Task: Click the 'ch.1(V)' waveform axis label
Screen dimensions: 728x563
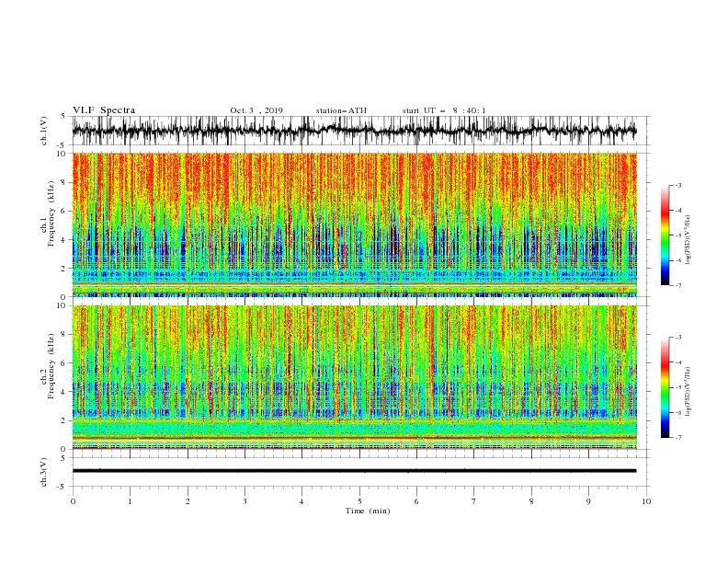Action: click(x=44, y=131)
